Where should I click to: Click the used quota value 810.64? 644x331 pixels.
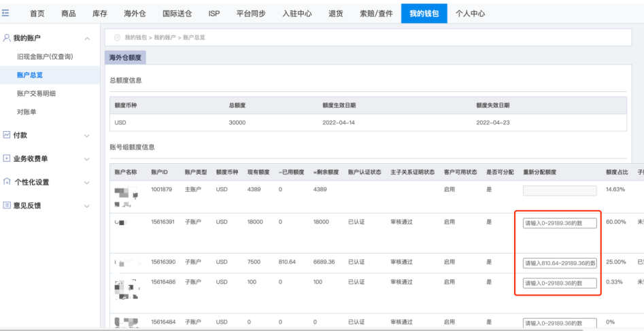coord(287,262)
